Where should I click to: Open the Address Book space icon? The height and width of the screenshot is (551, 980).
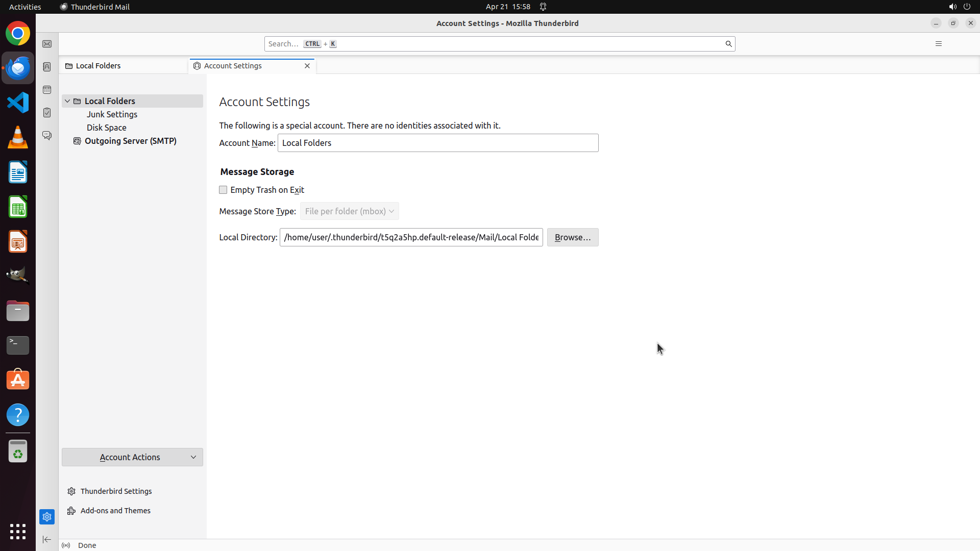click(47, 67)
